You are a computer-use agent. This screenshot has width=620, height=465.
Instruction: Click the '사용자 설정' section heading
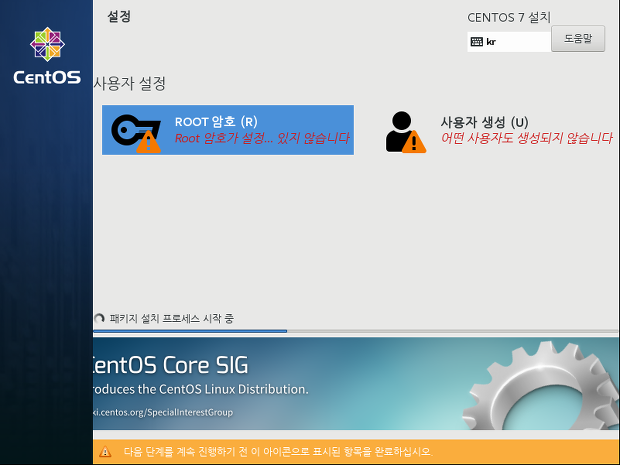(x=130, y=83)
